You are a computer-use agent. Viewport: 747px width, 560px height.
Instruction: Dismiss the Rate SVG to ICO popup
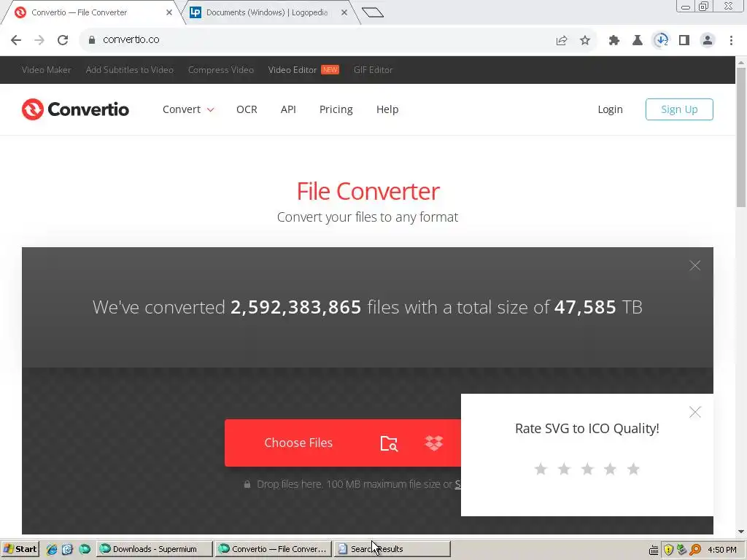coord(695,412)
